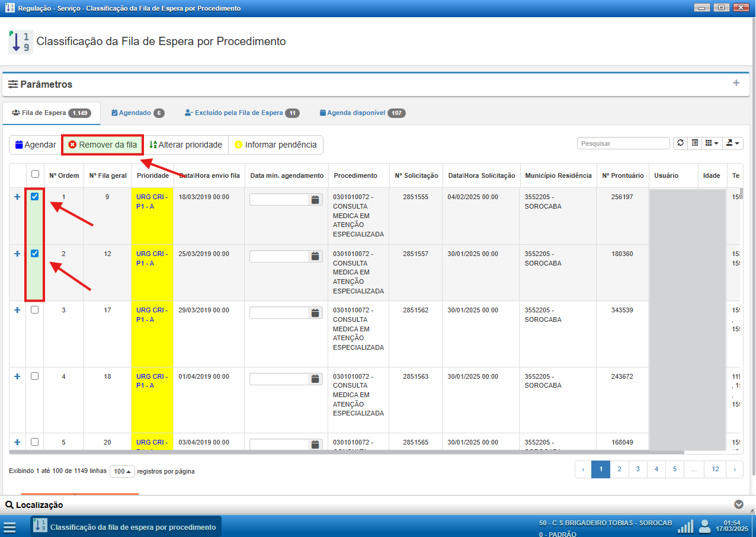
Task: Uncheck the checkbox for order 1
Action: 35,197
